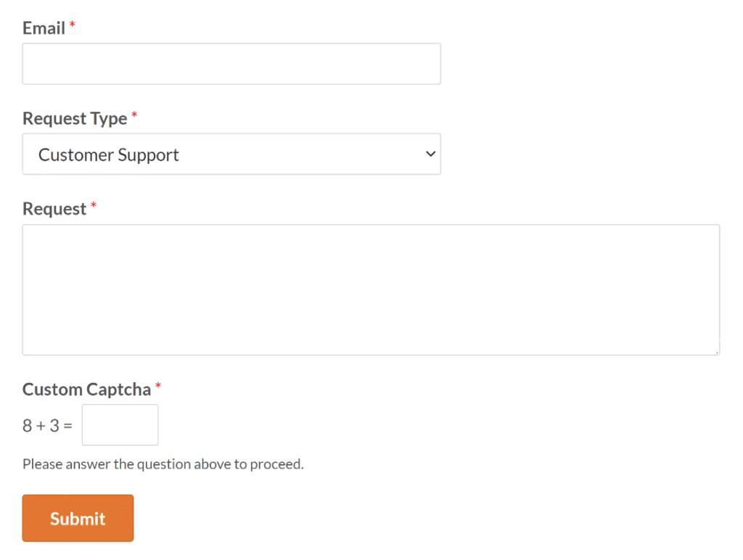Click the captcha answer box
This screenshot has width=743, height=560.
click(120, 424)
